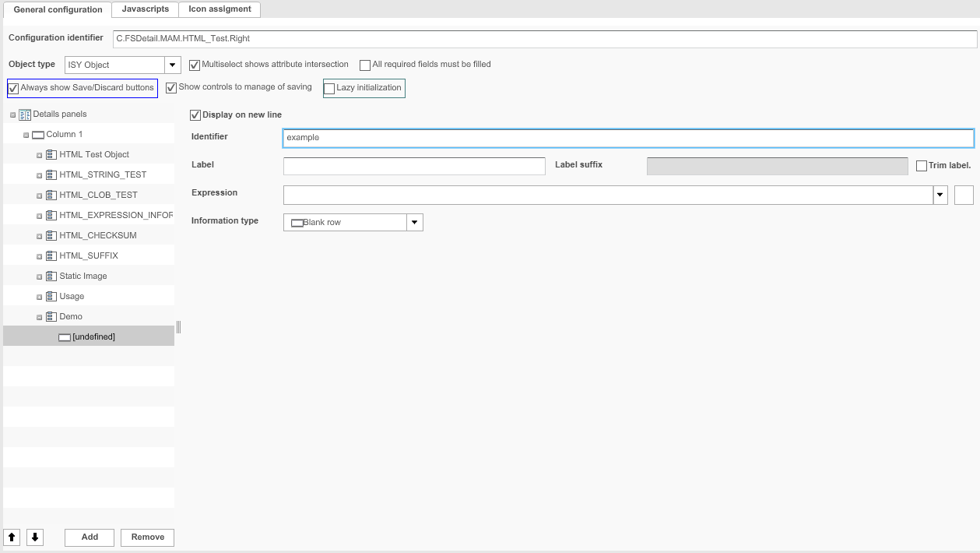Switch to the Javascripts tab
Viewport: 980px width, 553px height.
point(145,9)
